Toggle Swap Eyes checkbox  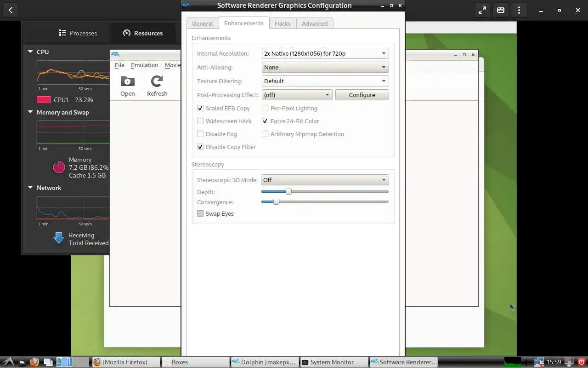200,214
